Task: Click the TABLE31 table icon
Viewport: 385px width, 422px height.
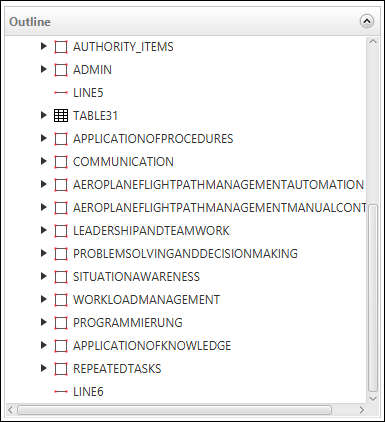Action: point(61,116)
